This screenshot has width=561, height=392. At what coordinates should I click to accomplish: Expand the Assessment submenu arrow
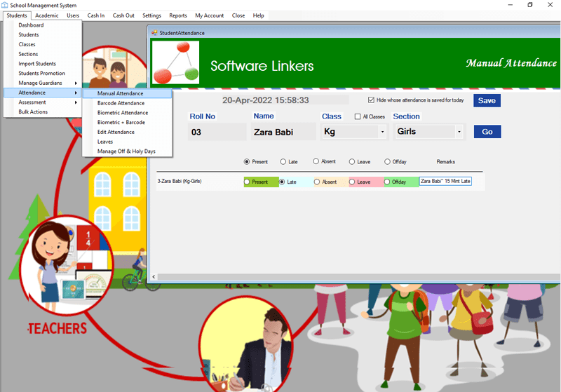pos(76,102)
